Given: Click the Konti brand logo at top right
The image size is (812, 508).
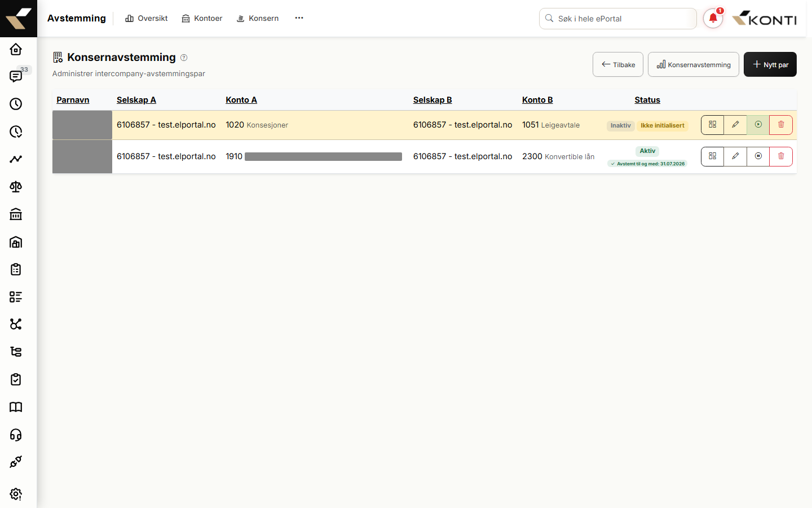Looking at the screenshot, I should coord(764,19).
